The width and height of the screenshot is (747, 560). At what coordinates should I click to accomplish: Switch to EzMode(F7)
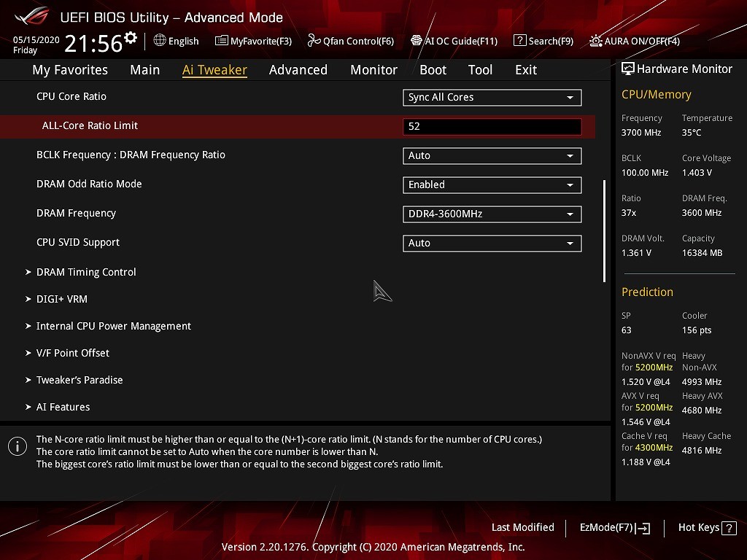[614, 527]
